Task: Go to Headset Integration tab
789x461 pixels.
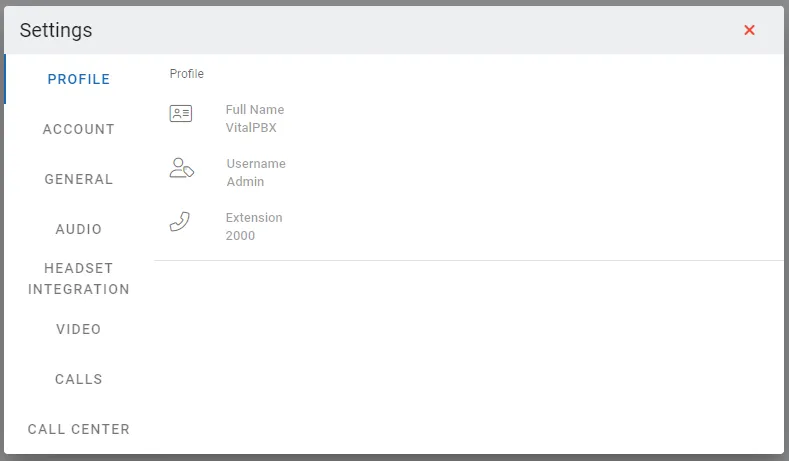Action: coord(78,279)
